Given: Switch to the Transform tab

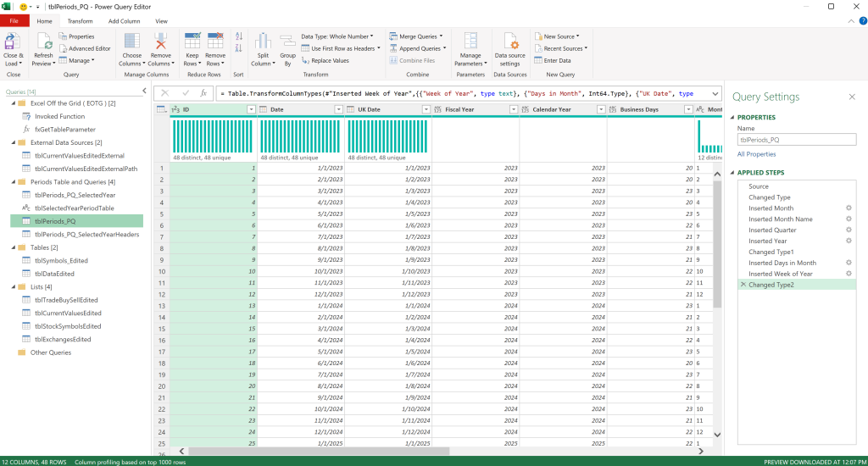Looking at the screenshot, I should (81, 21).
